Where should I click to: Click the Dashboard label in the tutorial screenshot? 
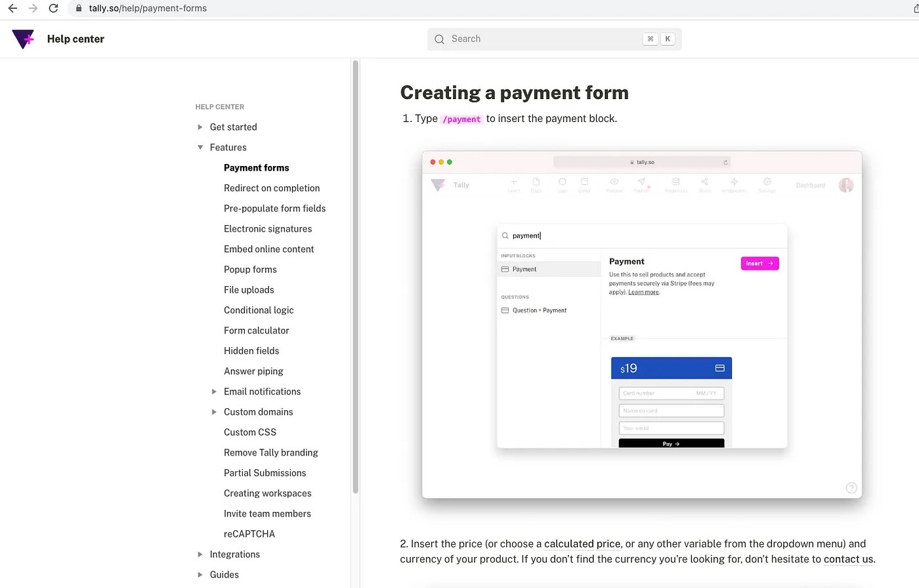[810, 186]
